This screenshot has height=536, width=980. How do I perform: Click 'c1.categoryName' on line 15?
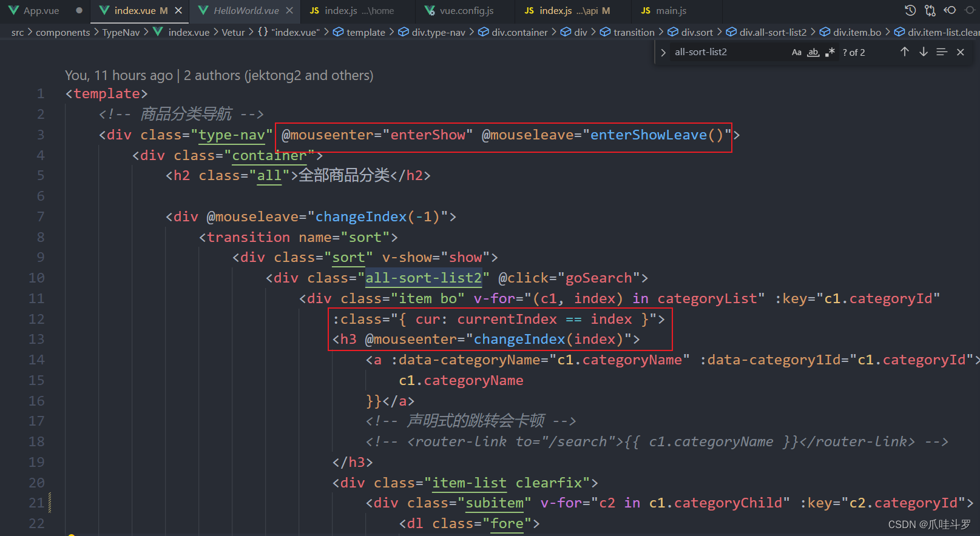point(461,380)
